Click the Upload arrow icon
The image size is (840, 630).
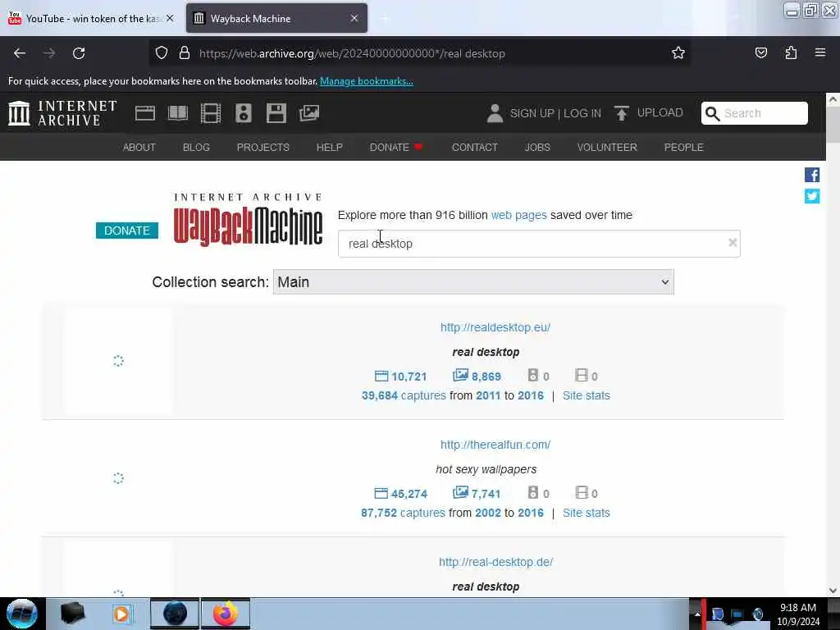coord(622,113)
